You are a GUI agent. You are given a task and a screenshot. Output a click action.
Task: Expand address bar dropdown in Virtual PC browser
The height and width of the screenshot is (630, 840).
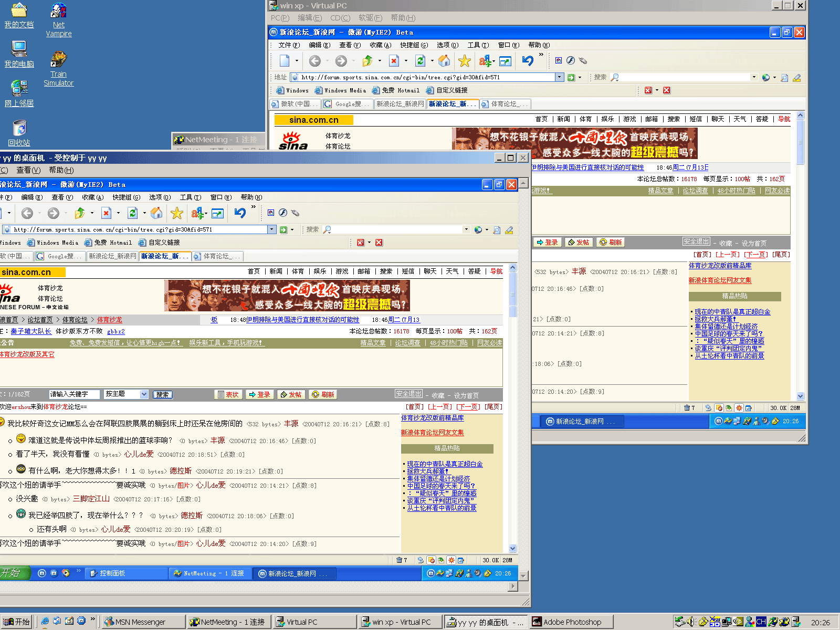pyautogui.click(x=559, y=77)
